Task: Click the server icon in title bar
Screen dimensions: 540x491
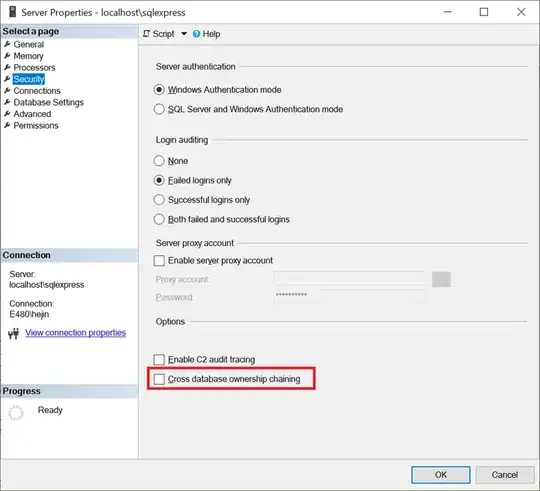Action: (13, 12)
